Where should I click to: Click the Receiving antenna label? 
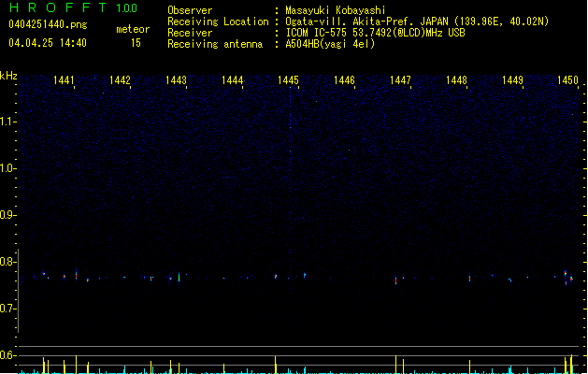[215, 44]
